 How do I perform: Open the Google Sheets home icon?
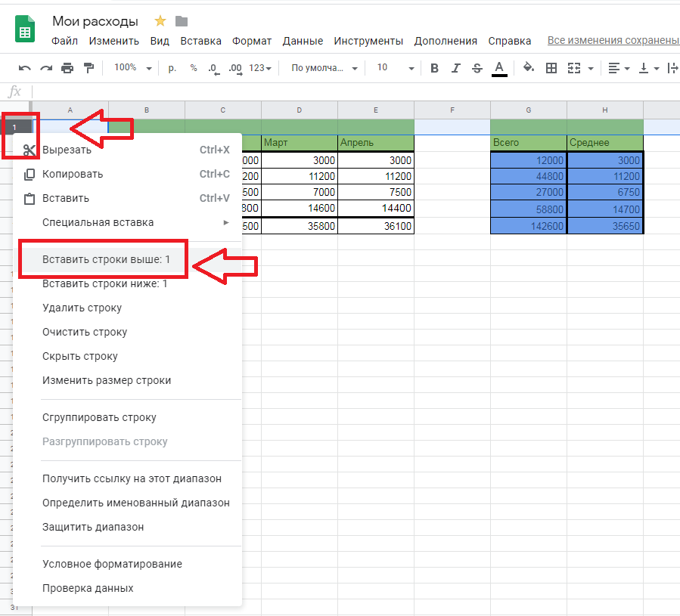pyautogui.click(x=25, y=29)
